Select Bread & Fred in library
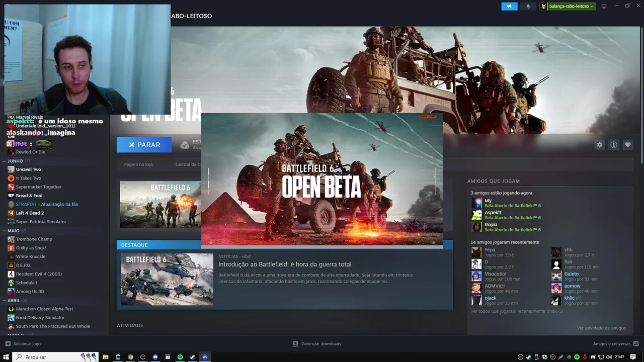This screenshot has height=362, width=644. (x=29, y=196)
